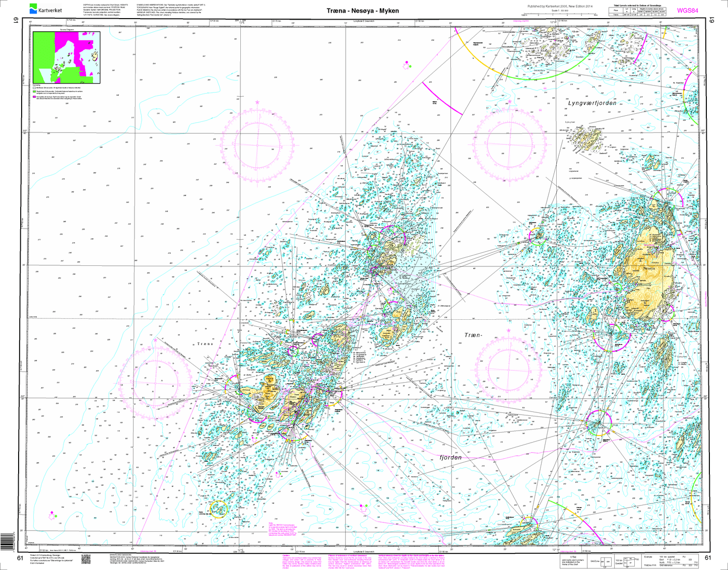Open the Source Diagram inset map
This screenshot has height=570, width=728.
point(66,57)
